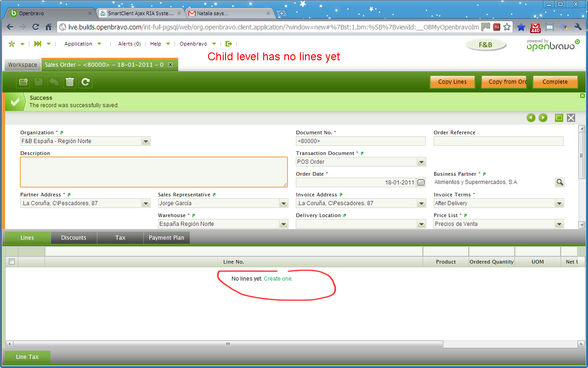Viewport: 588px width, 368px height.
Task: Reload the page in Chrome
Action: [x=36, y=27]
